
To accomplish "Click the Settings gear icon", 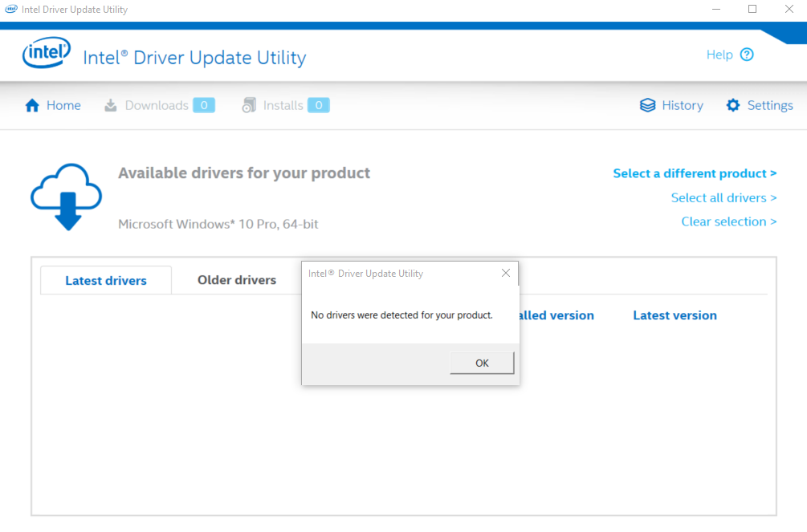I will (733, 105).
